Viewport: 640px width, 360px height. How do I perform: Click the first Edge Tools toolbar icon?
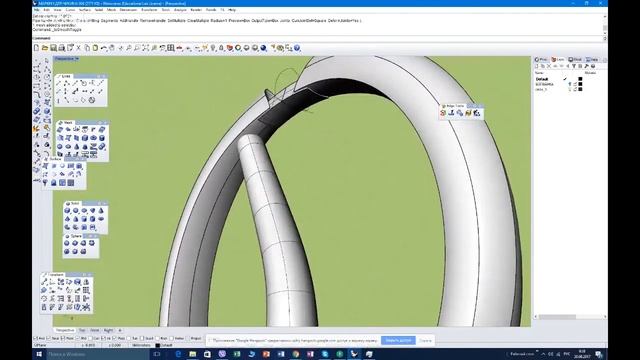(443, 113)
